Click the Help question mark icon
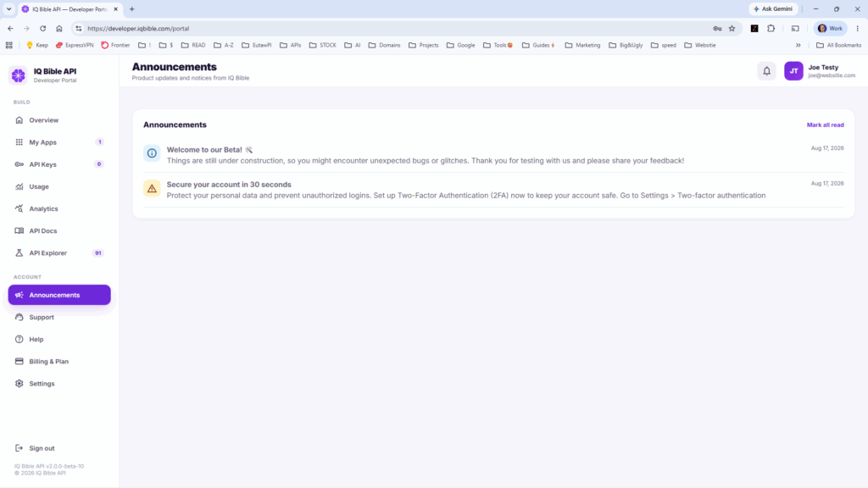Screen dimensions: 868x488 [x=19, y=339]
